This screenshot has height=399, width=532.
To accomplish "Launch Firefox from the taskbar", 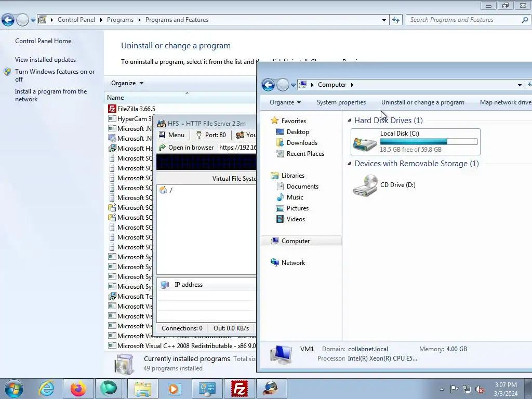I will point(78,389).
